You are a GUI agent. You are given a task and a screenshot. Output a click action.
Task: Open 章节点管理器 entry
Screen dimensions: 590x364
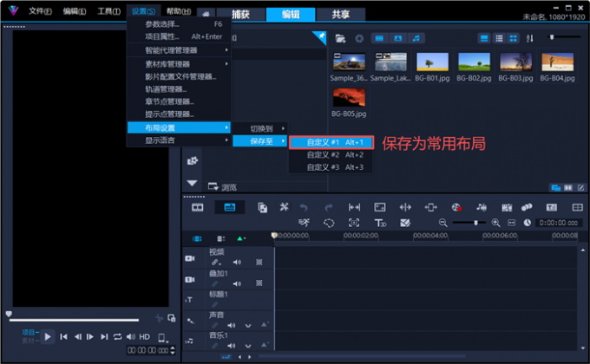179,101
